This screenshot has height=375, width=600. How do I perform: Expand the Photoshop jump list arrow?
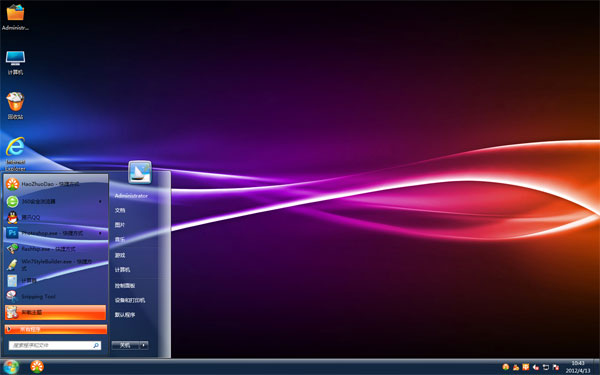100,233
